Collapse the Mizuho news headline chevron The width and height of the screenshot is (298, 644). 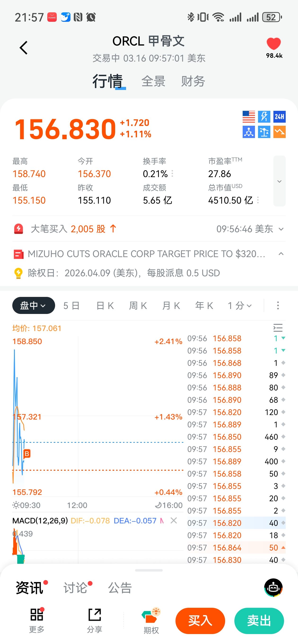pyautogui.click(x=281, y=254)
